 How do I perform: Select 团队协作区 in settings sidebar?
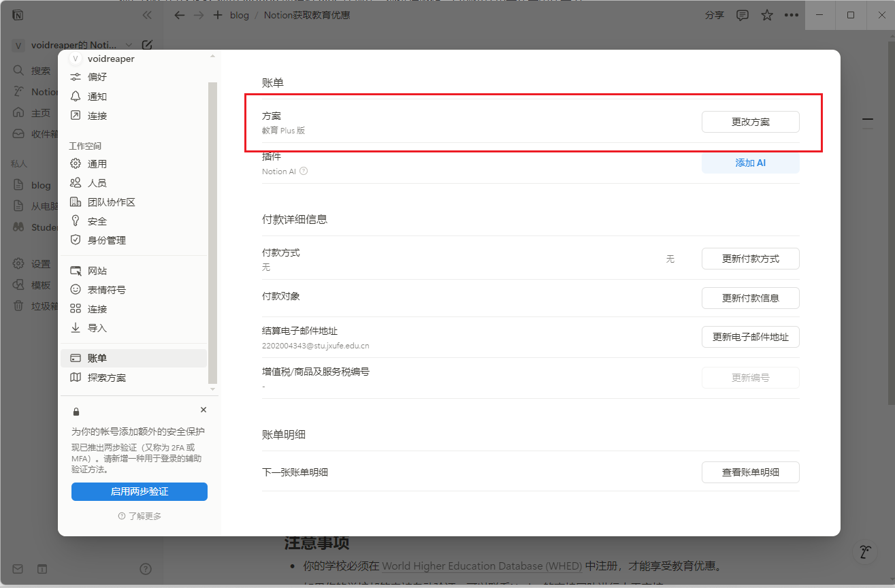111,202
